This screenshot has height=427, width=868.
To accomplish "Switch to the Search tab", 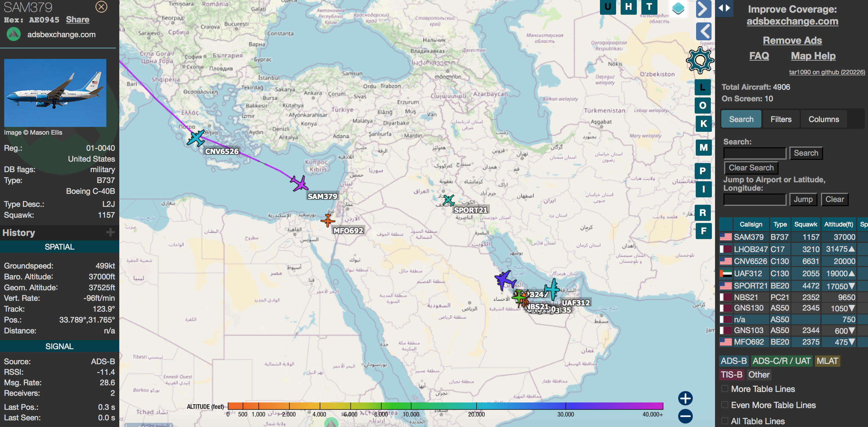I will click(x=741, y=119).
